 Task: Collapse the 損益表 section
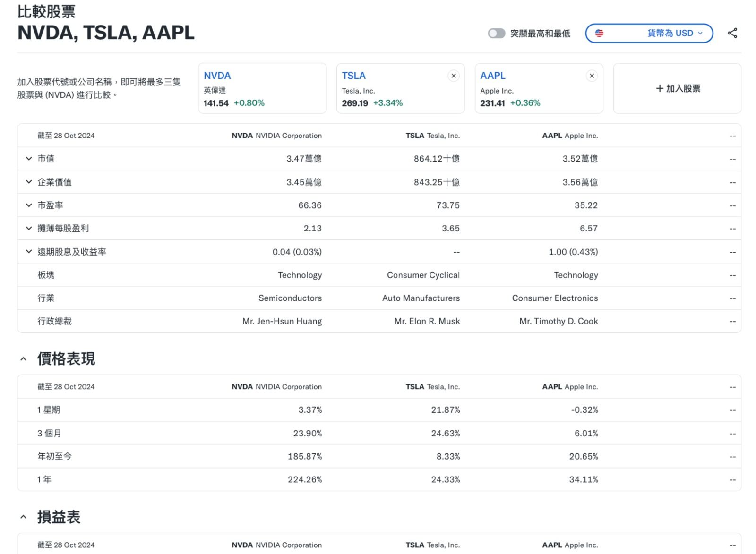[23, 517]
